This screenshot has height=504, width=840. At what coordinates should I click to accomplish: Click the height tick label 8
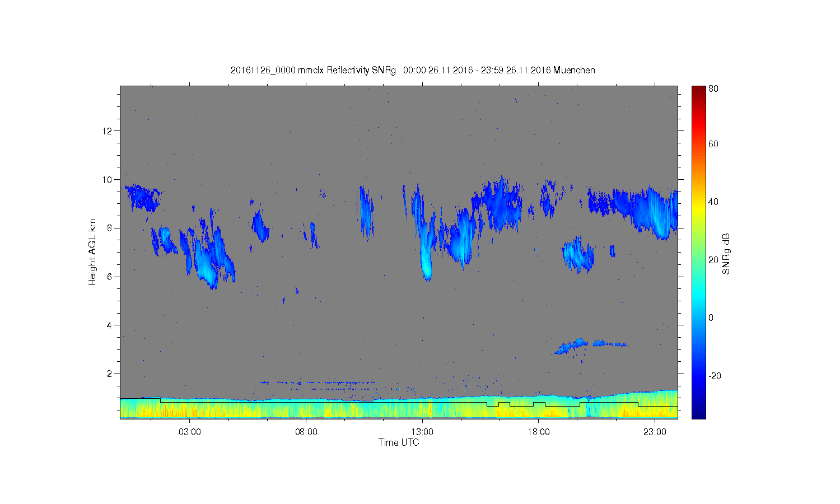tap(110, 228)
